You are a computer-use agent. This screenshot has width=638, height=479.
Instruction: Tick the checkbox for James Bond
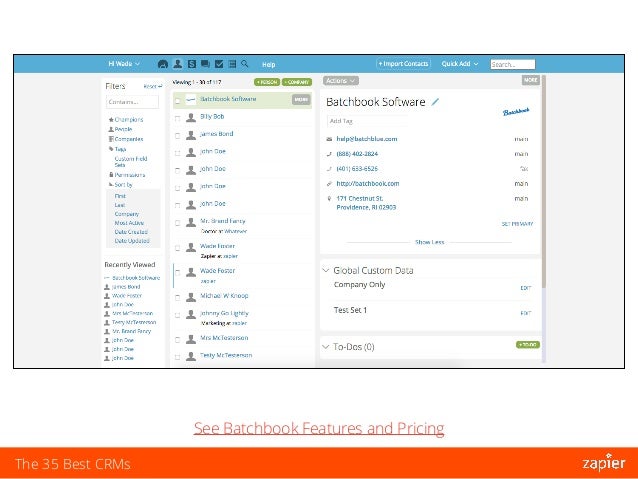click(177, 136)
